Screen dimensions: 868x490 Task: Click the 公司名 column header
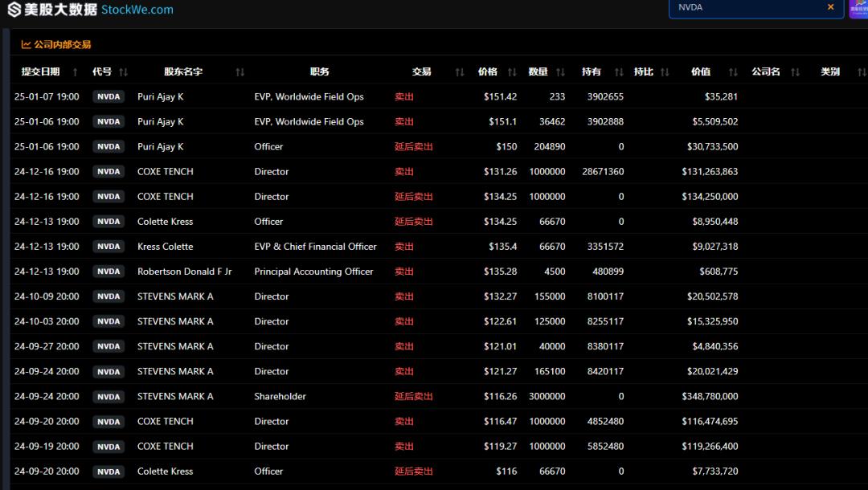pyautogui.click(x=766, y=71)
